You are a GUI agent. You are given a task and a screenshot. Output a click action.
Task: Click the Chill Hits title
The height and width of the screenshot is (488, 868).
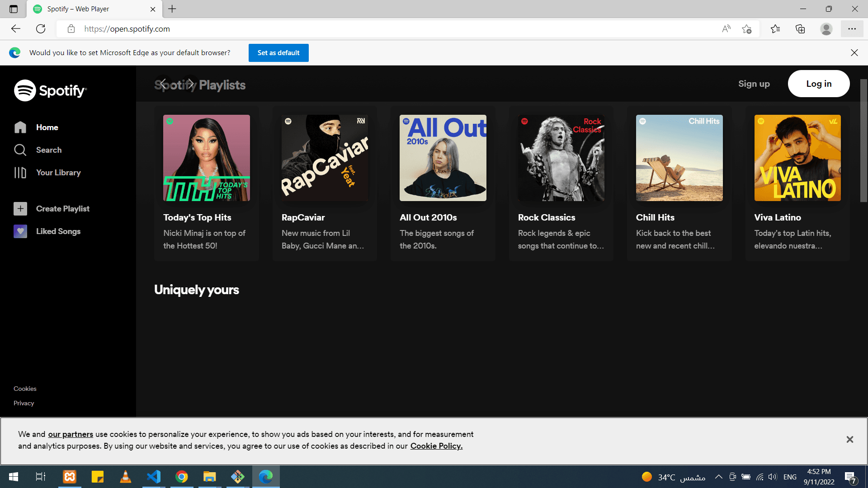click(655, 217)
